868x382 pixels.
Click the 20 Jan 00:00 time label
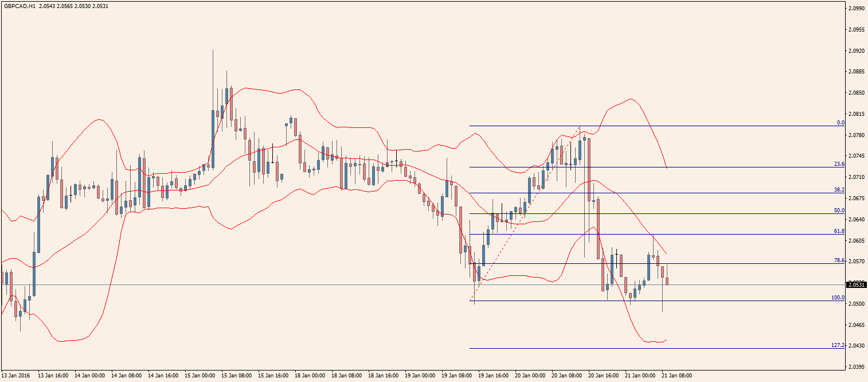pyautogui.click(x=530, y=376)
